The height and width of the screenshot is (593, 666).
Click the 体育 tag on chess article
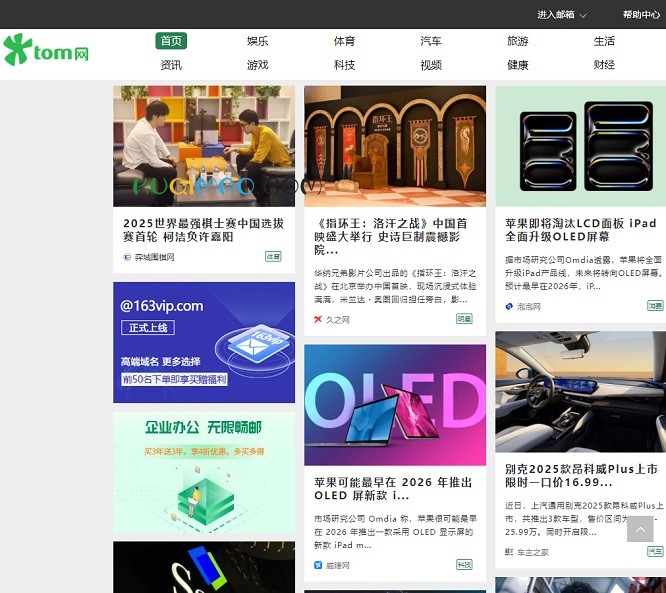(273, 257)
